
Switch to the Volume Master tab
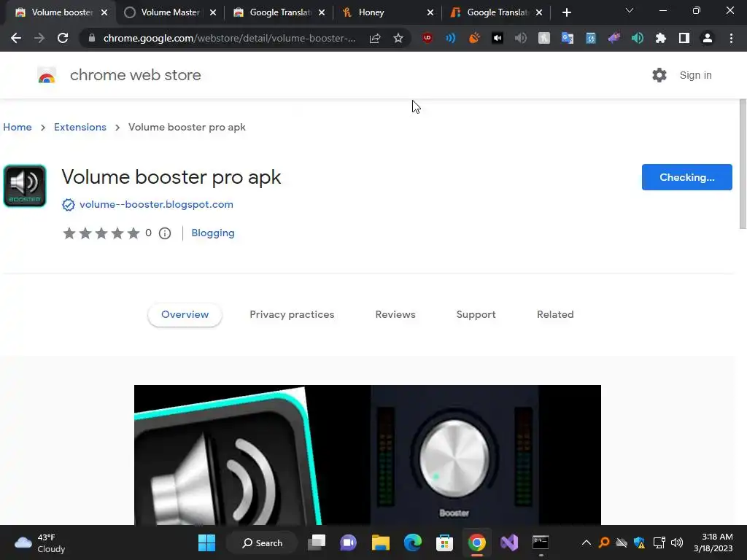(170, 12)
